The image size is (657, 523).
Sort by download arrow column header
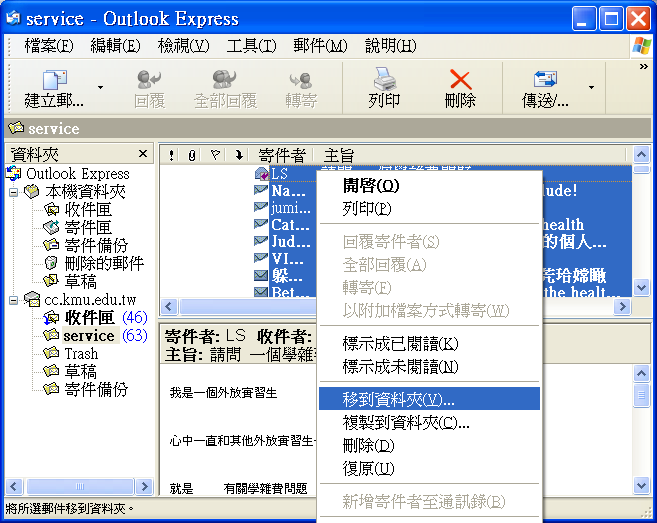pos(239,155)
